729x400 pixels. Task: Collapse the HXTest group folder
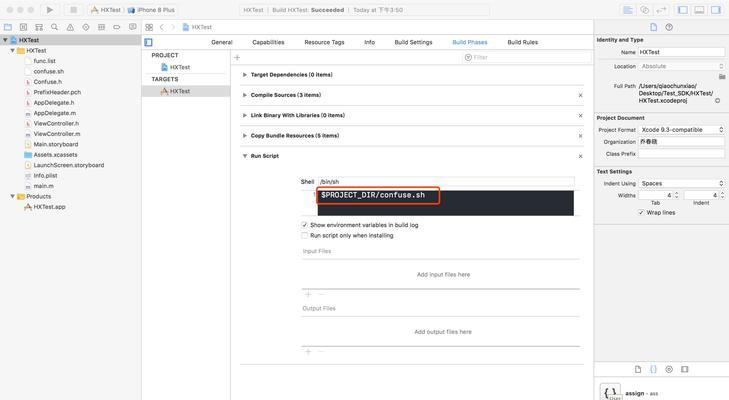(13, 51)
